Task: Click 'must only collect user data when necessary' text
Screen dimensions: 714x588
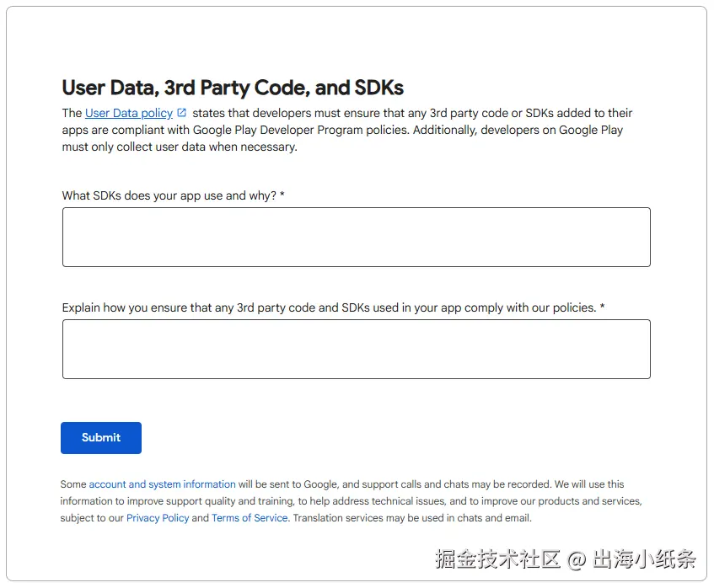Action: (179, 147)
